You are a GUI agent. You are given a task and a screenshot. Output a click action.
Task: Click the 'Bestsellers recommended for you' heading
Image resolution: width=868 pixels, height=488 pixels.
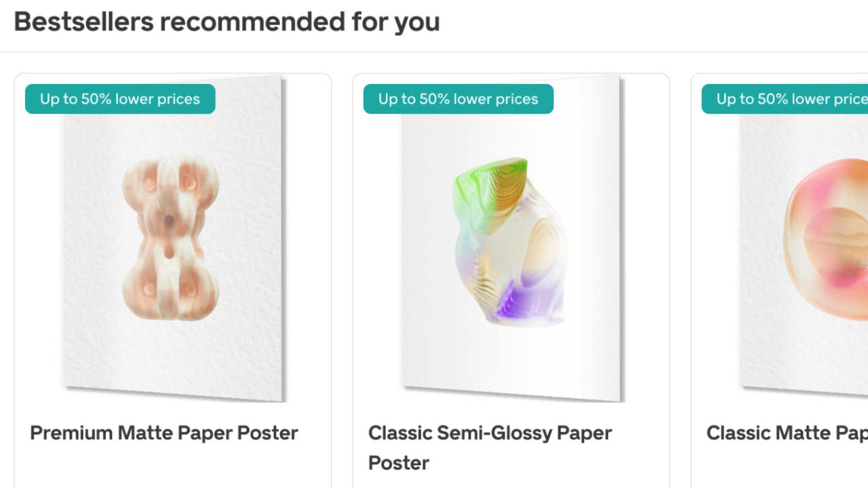227,22
